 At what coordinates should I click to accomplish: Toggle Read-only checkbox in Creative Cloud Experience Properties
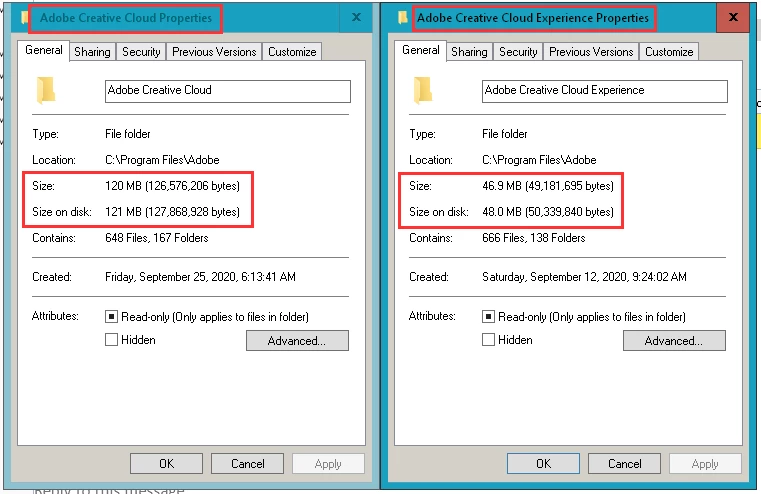click(x=488, y=317)
